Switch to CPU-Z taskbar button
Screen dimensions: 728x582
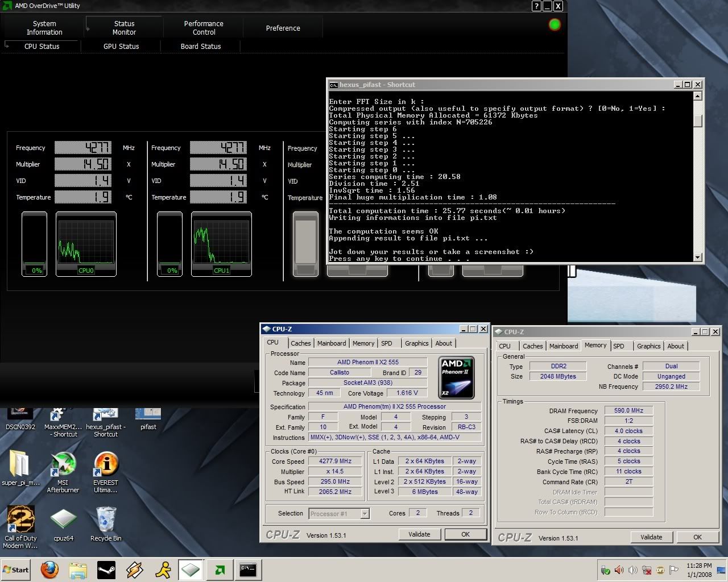(191, 570)
